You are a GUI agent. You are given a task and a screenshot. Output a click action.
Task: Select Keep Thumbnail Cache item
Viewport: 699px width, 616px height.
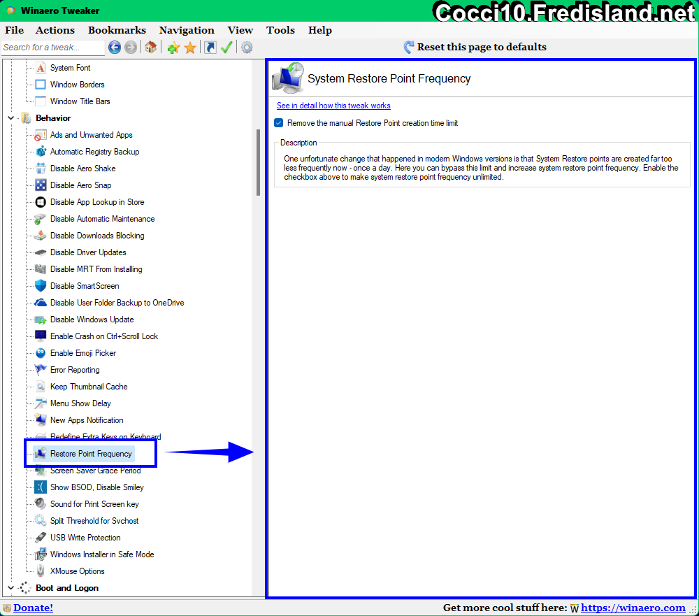click(89, 387)
